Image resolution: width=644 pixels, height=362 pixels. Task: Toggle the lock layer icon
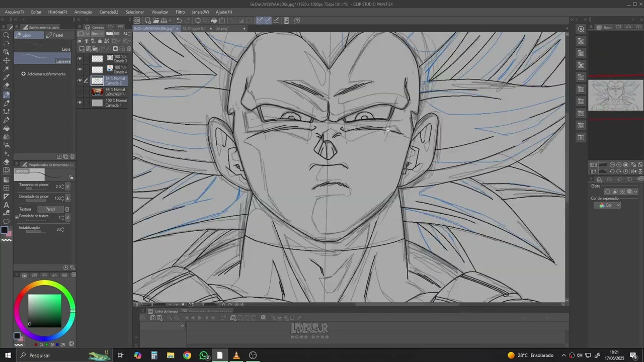click(100, 41)
